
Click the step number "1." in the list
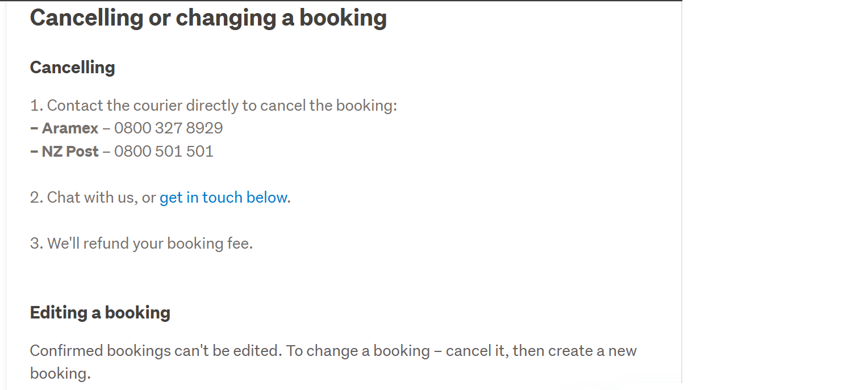(x=36, y=106)
